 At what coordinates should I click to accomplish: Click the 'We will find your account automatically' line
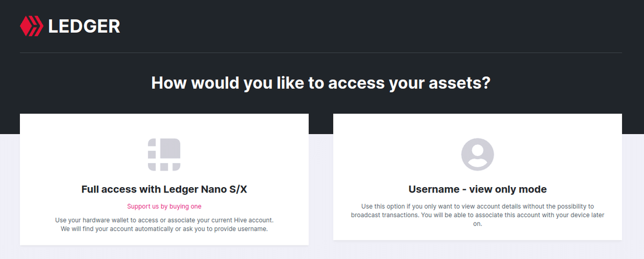(x=164, y=229)
